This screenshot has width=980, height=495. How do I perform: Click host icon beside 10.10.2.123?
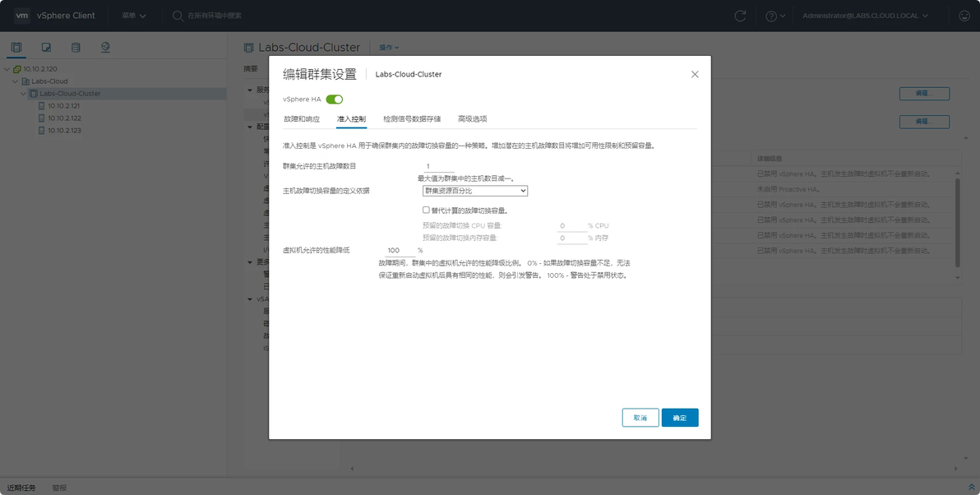click(42, 131)
